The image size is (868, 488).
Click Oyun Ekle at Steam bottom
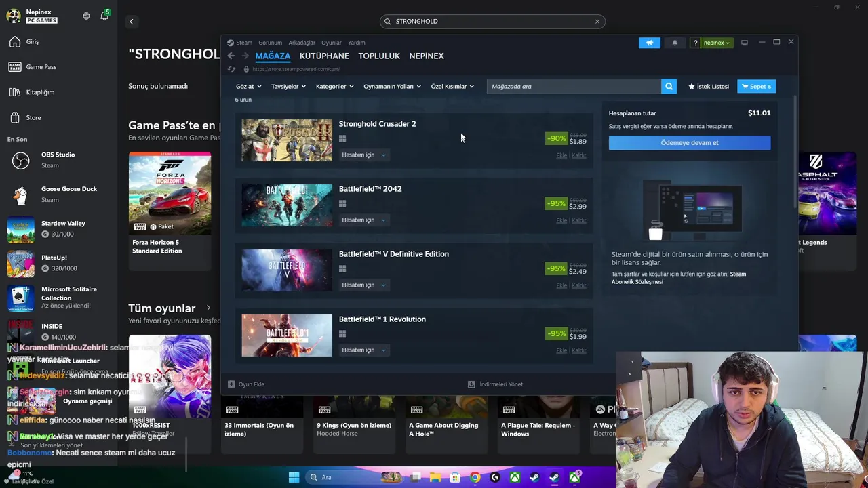click(x=246, y=384)
